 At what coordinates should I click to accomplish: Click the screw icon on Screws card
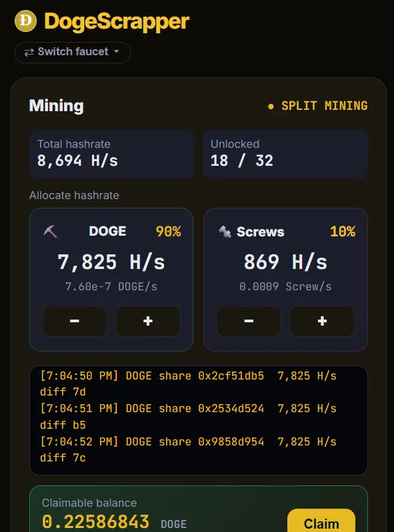225,232
